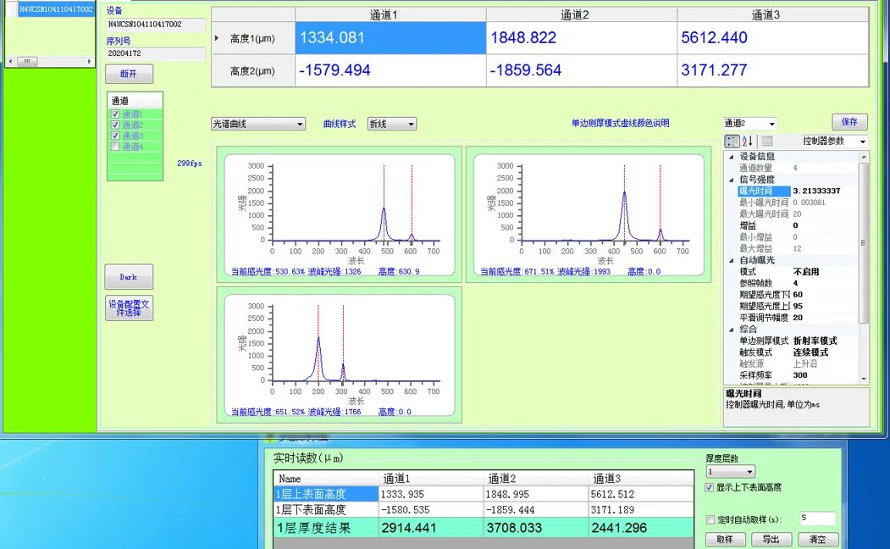Click the 通道3 column header in height table
Image resolution: width=890 pixels, height=549 pixels.
773,15
